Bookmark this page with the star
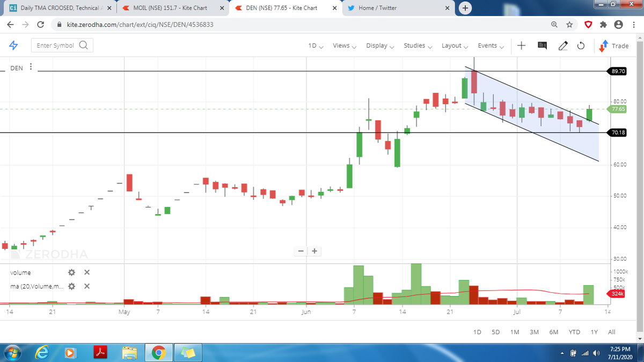Screen dimensions: 644x362 569,25
